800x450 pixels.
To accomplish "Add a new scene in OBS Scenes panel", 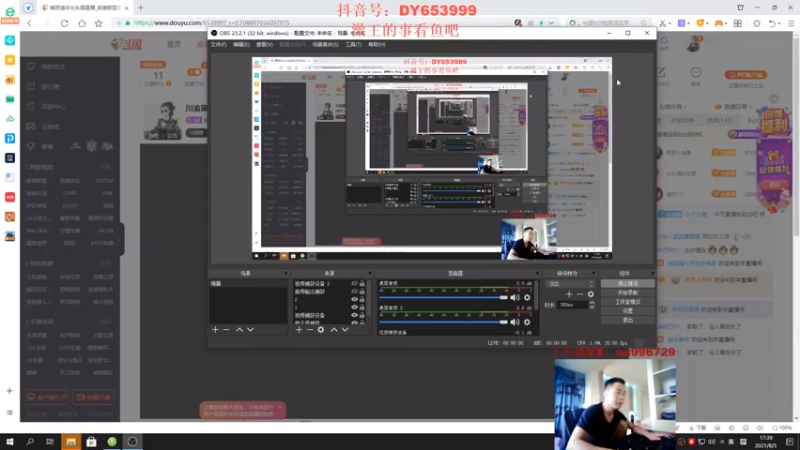I will [215, 330].
